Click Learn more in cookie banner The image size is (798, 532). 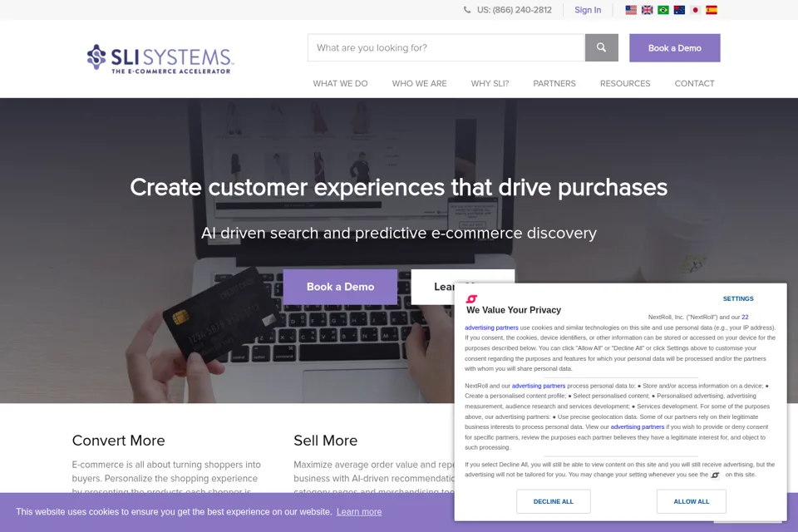(x=359, y=512)
